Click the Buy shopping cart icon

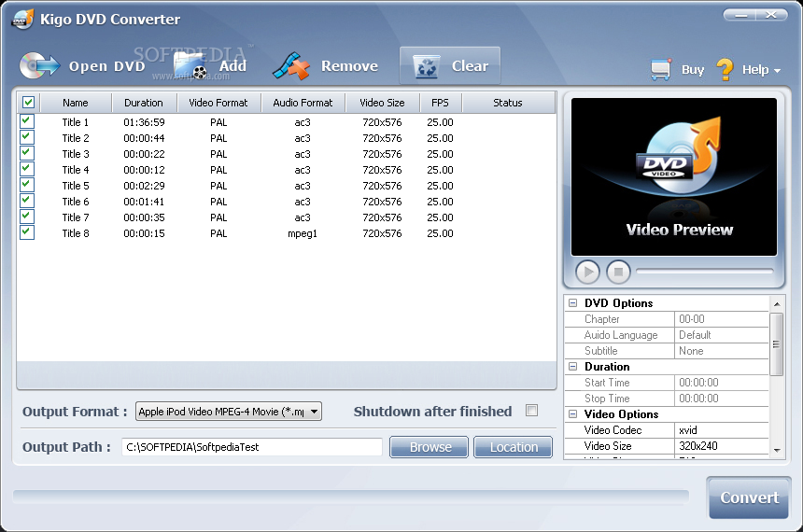click(661, 70)
